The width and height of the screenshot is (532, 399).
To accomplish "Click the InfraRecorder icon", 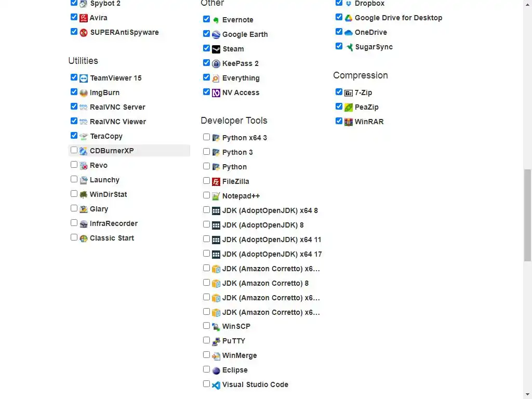I will point(84,224).
